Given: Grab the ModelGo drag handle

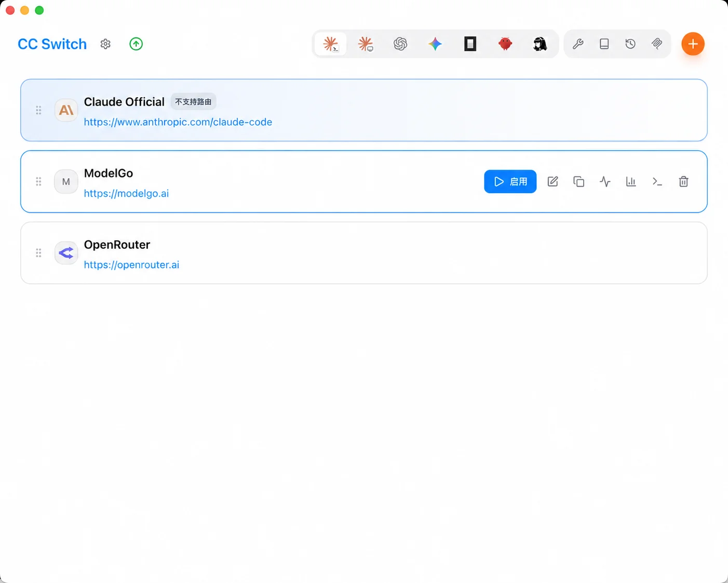Looking at the screenshot, I should pos(38,181).
